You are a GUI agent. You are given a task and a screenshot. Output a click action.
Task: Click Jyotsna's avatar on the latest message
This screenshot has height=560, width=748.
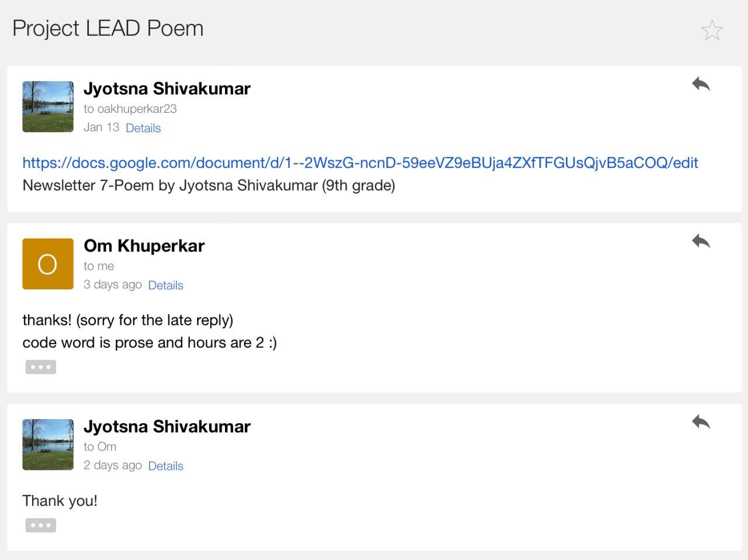point(48,444)
